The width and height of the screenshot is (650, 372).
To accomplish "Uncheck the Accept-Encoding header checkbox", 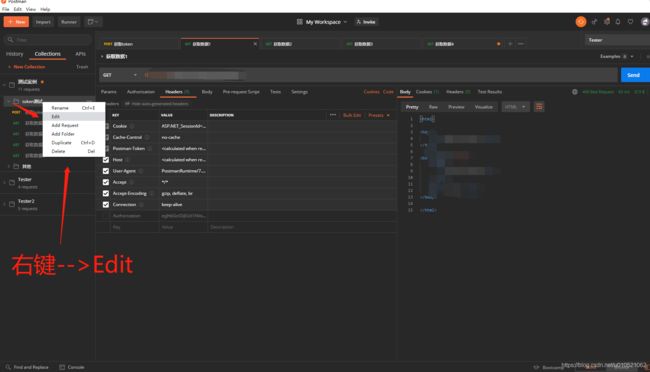I will point(106,193).
